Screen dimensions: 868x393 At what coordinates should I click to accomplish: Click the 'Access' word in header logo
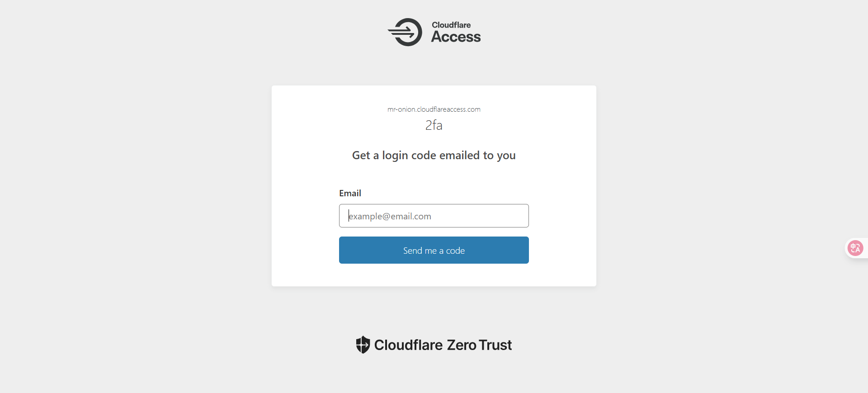pos(456,37)
